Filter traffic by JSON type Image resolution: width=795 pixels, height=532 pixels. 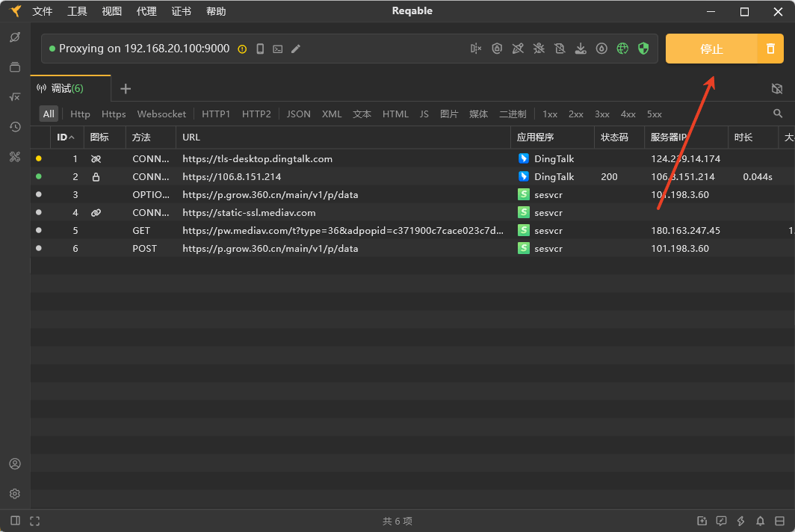pos(298,114)
